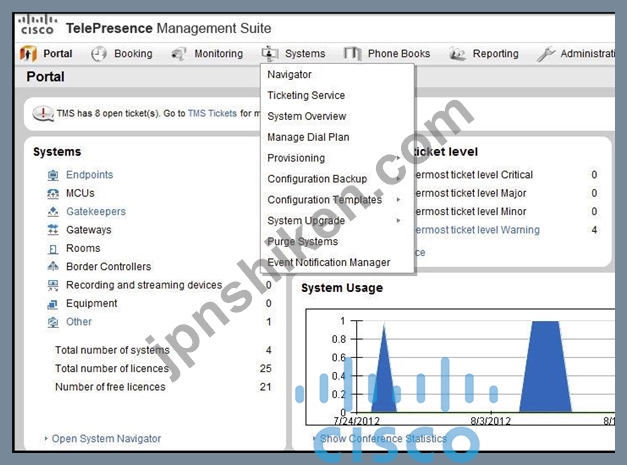Click the Cisco logo
Screen dimensions: 627x465
[37, 25]
